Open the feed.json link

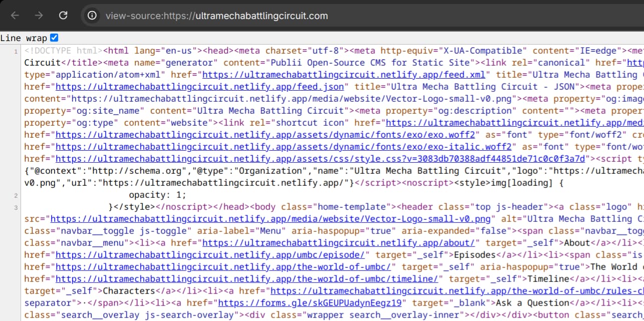tap(199, 87)
